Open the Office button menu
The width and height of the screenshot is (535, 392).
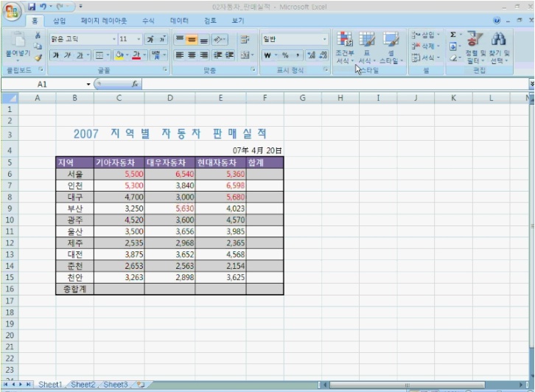[x=12, y=12]
